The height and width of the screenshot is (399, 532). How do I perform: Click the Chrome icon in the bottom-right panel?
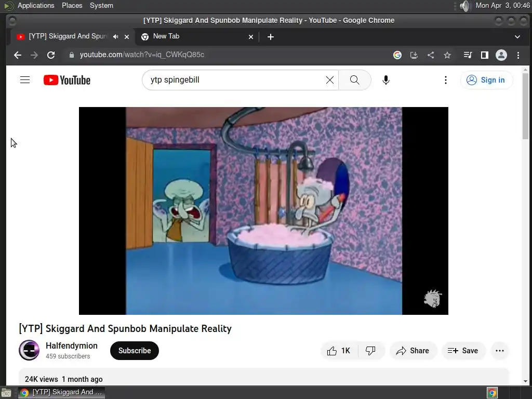[492, 393]
